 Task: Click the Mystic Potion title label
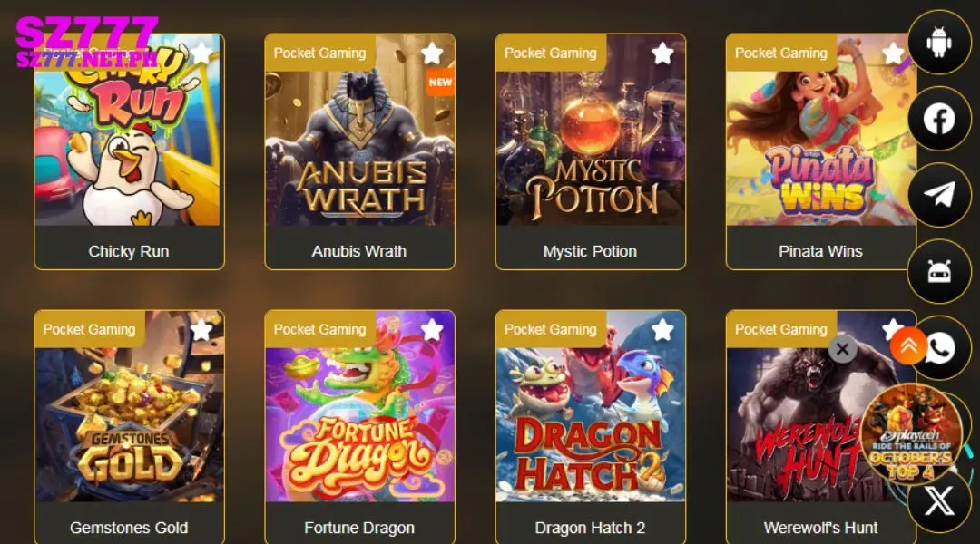coord(590,251)
